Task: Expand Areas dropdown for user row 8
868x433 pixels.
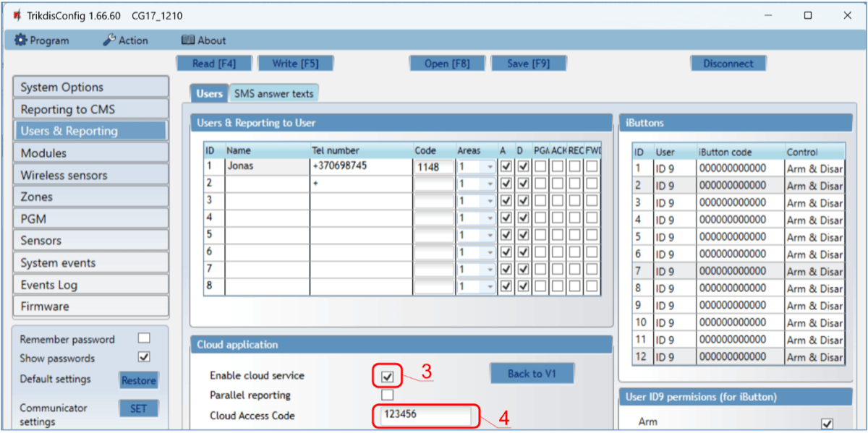Action: tap(490, 287)
